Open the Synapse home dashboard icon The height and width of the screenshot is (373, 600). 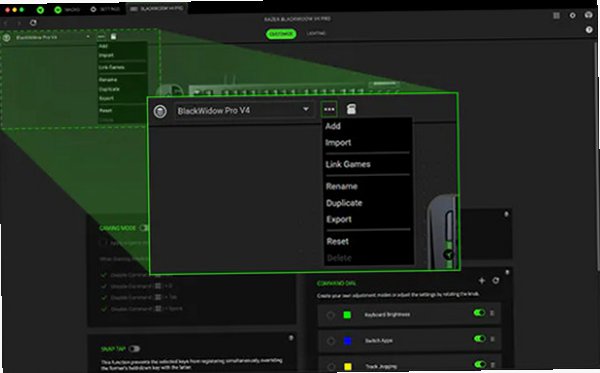(40, 10)
